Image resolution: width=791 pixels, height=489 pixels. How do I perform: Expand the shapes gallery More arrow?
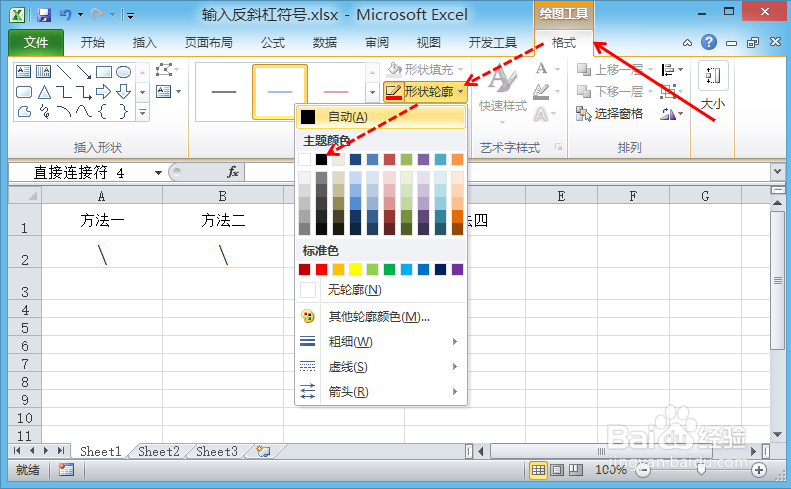pyautogui.click(x=142, y=112)
